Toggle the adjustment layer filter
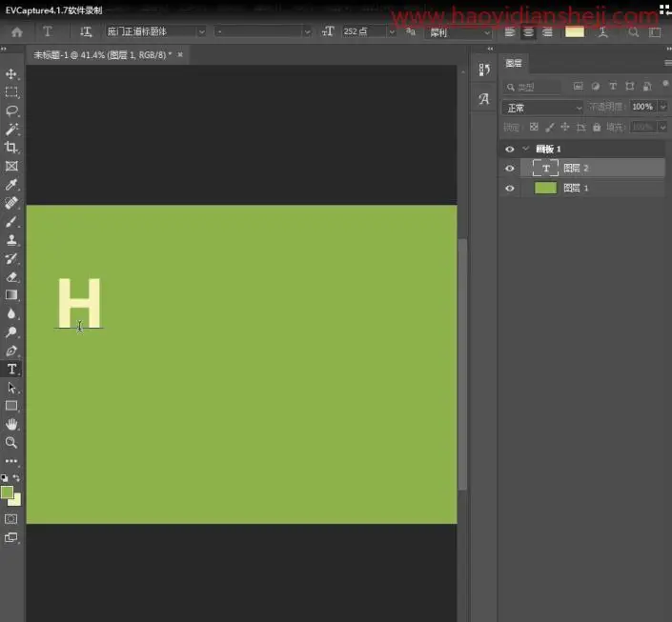Viewport: 672px width, 622px height. pyautogui.click(x=596, y=86)
